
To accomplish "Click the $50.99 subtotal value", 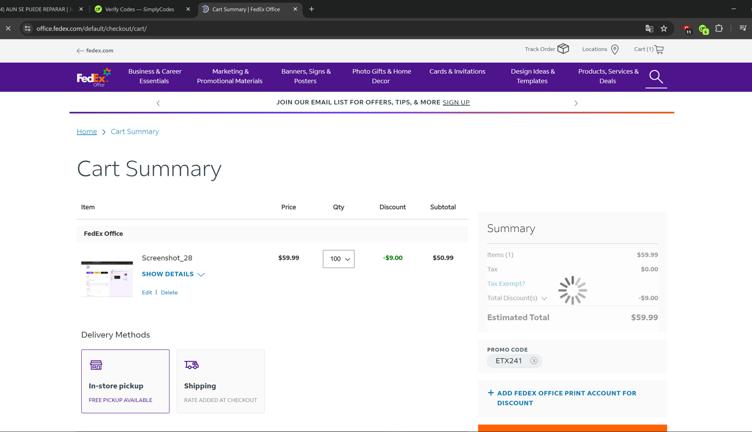I will (x=443, y=258).
